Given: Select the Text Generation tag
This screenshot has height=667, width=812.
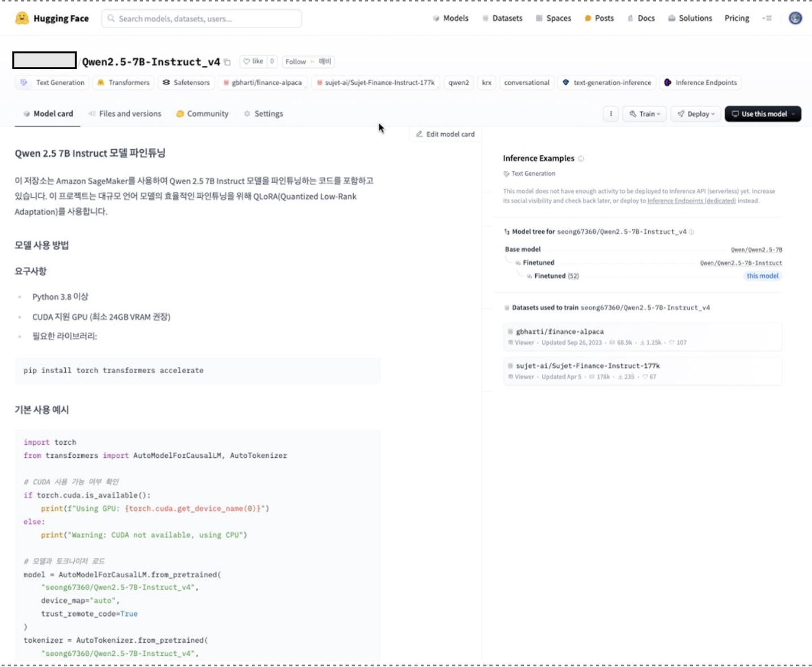Looking at the screenshot, I should coord(52,83).
